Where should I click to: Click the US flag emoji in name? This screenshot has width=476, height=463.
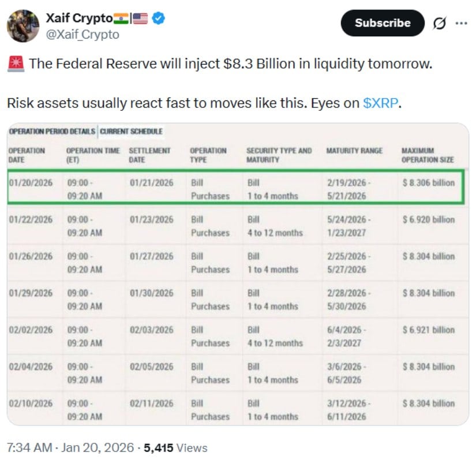coord(140,18)
